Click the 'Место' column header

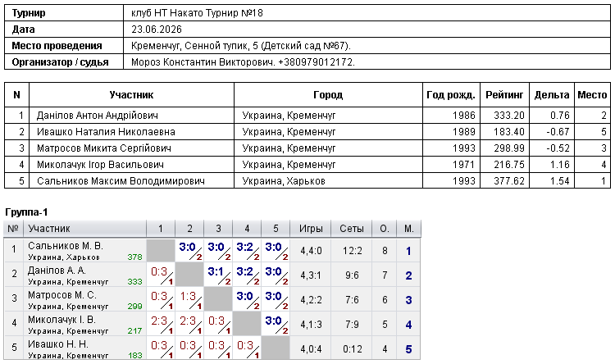(592, 95)
